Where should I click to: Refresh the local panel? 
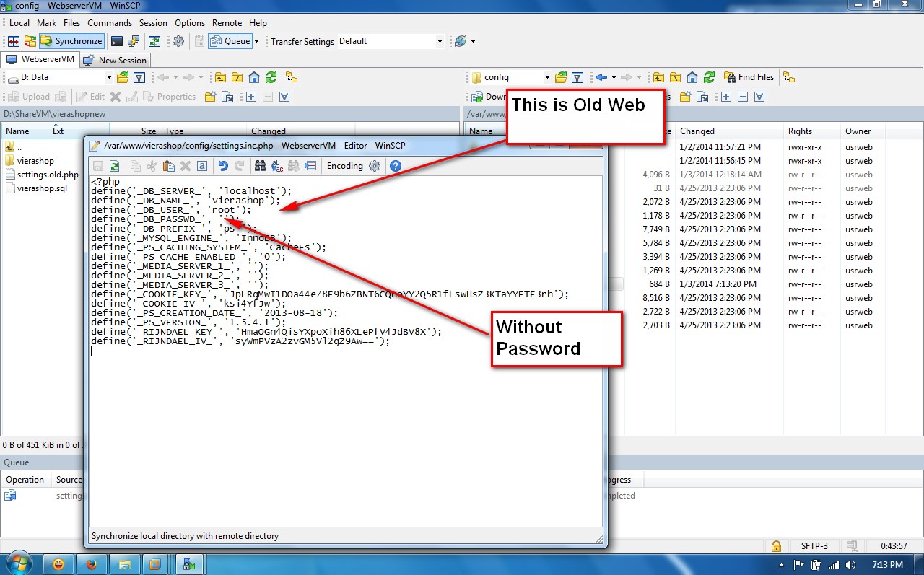point(271,77)
